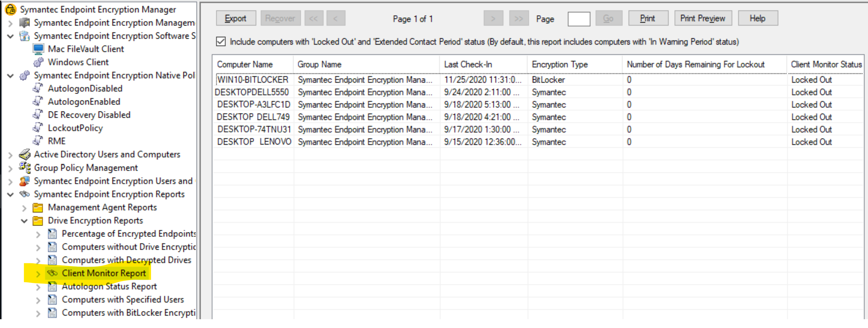Click the Symantec Endpoint Encryption Manager root icon

[11, 9]
